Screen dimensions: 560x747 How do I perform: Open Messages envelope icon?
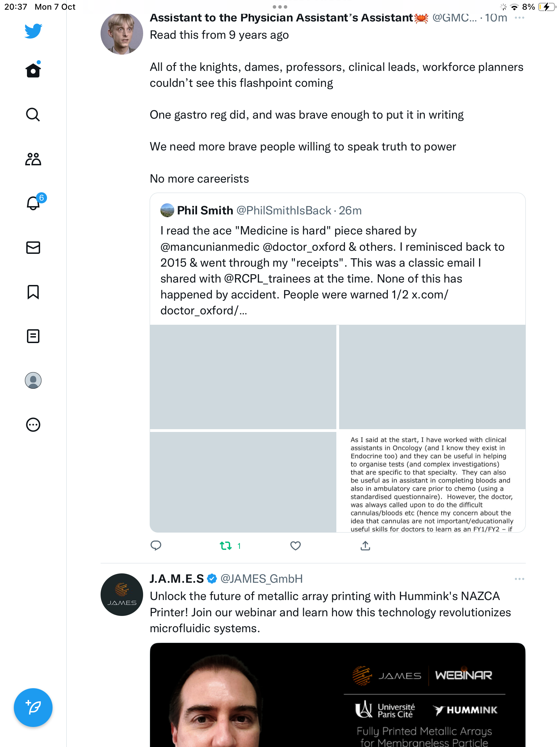tap(33, 248)
